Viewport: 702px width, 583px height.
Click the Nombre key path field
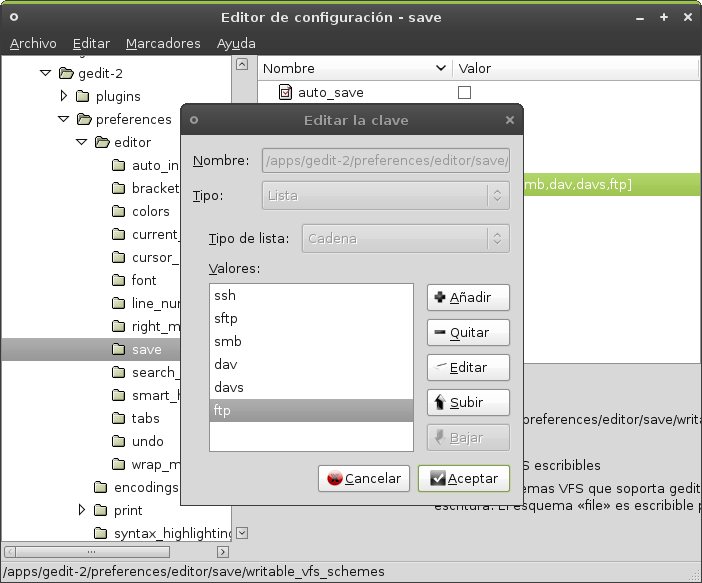[x=386, y=160]
